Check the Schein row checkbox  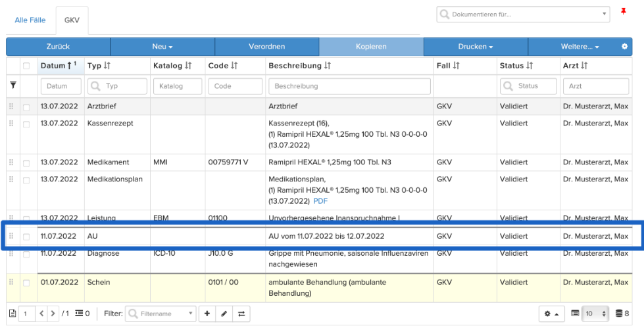[26, 283]
